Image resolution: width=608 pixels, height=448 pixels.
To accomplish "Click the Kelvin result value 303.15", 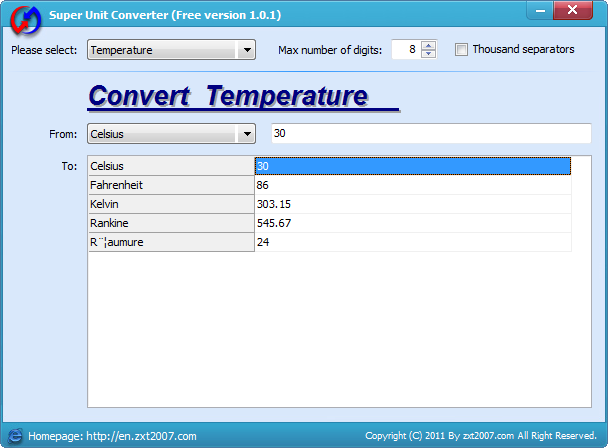I will [413, 204].
